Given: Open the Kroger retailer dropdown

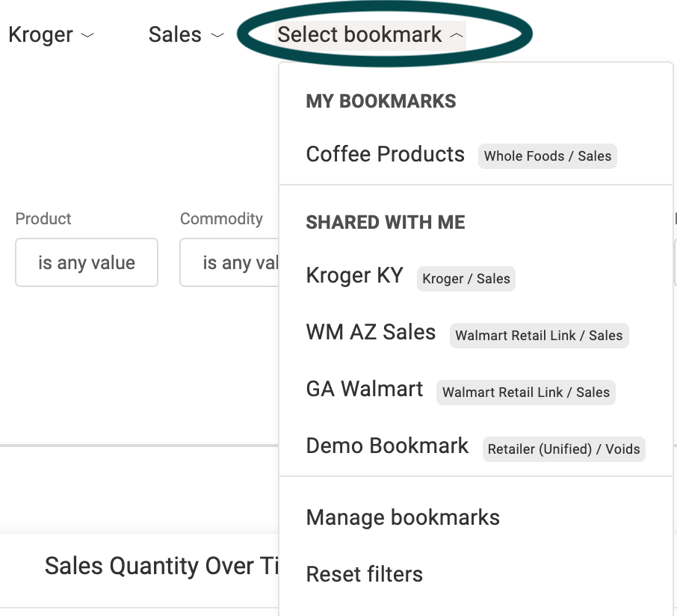Looking at the screenshot, I should (51, 34).
